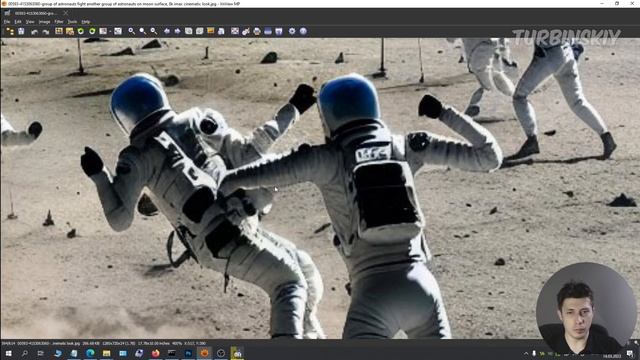Click the yellow picture slideshow icon
The height and width of the screenshot is (360, 640).
[x=211, y=31]
